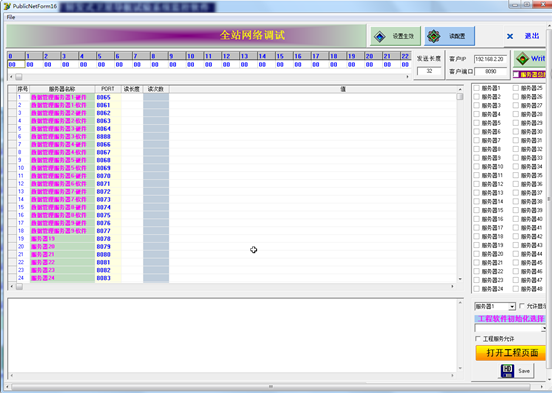Open the 服务器1 combo box dropdown

[512, 307]
